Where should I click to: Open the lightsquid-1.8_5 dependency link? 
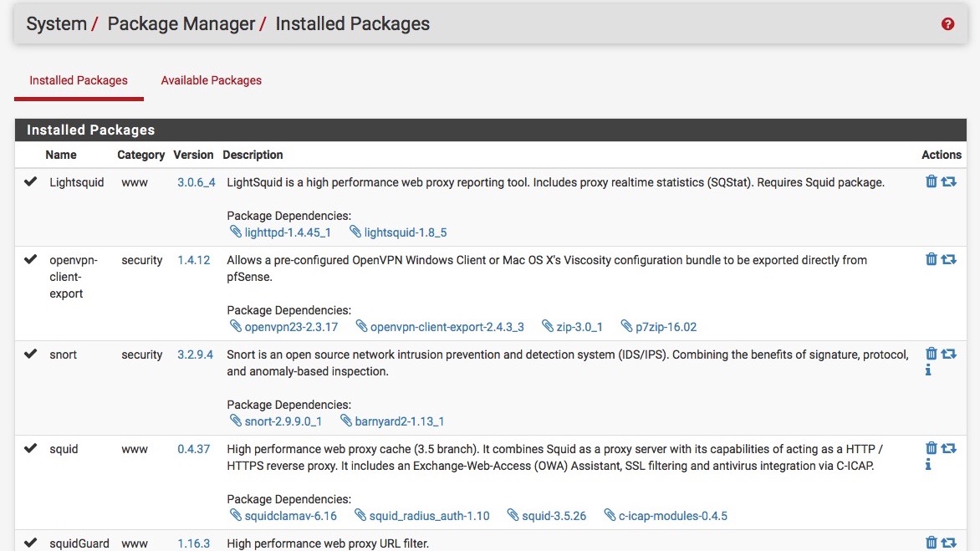click(406, 232)
